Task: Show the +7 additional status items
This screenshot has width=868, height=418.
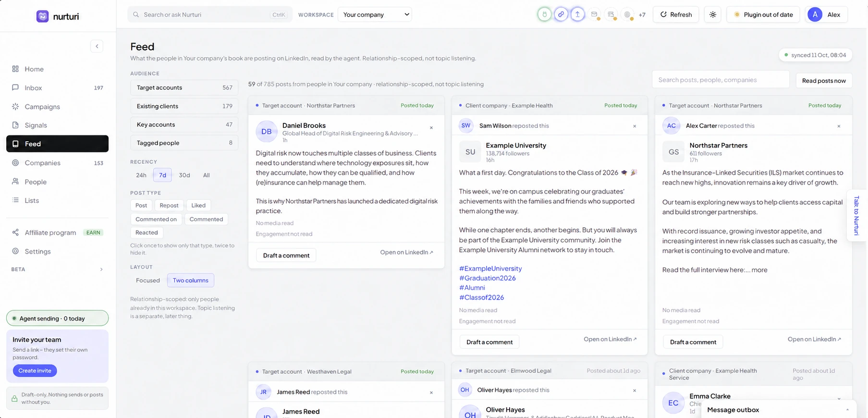Action: coord(642,15)
